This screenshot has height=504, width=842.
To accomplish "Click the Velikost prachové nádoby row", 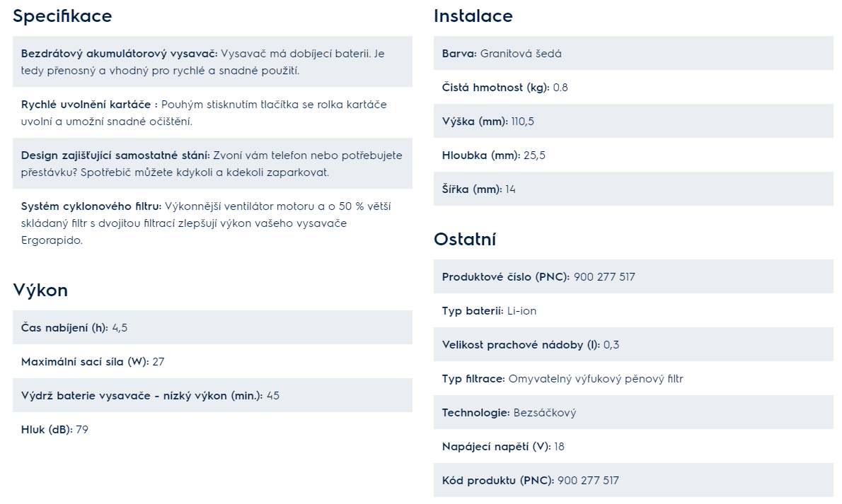I will [634, 344].
